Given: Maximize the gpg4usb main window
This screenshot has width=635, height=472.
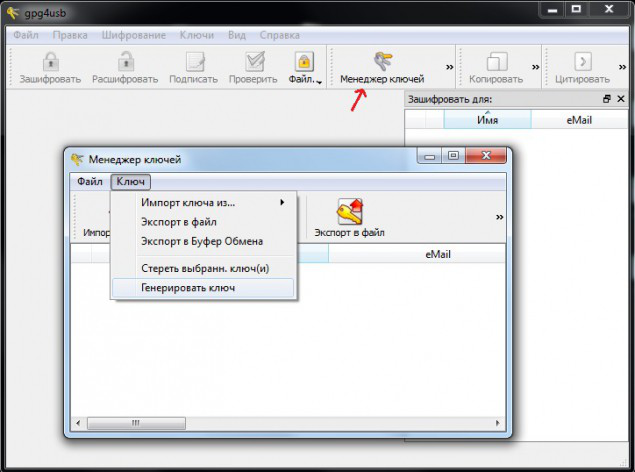Looking at the screenshot, I should (x=576, y=10).
